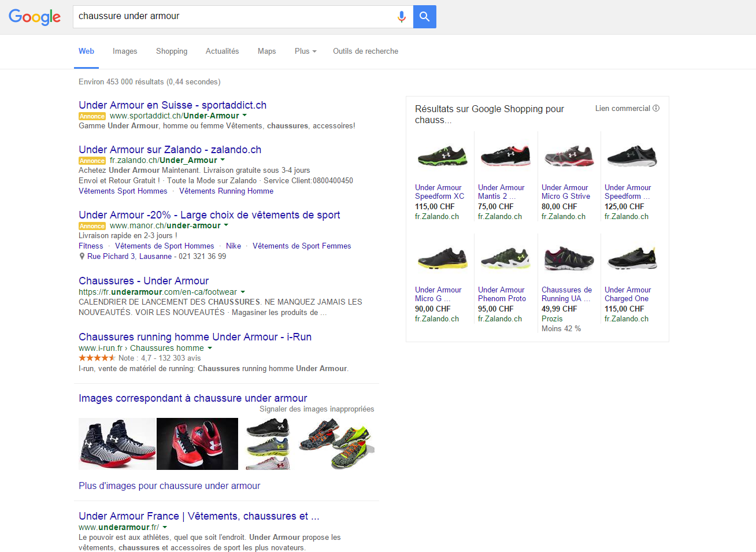Open the Rue Pichard 3, Lausanne address link
The image size is (756, 552).
pyautogui.click(x=129, y=257)
